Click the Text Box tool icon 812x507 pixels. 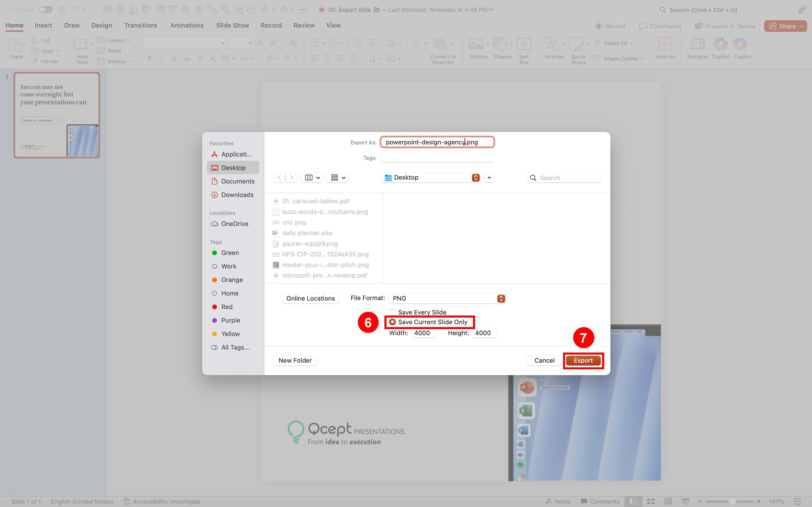tap(523, 44)
